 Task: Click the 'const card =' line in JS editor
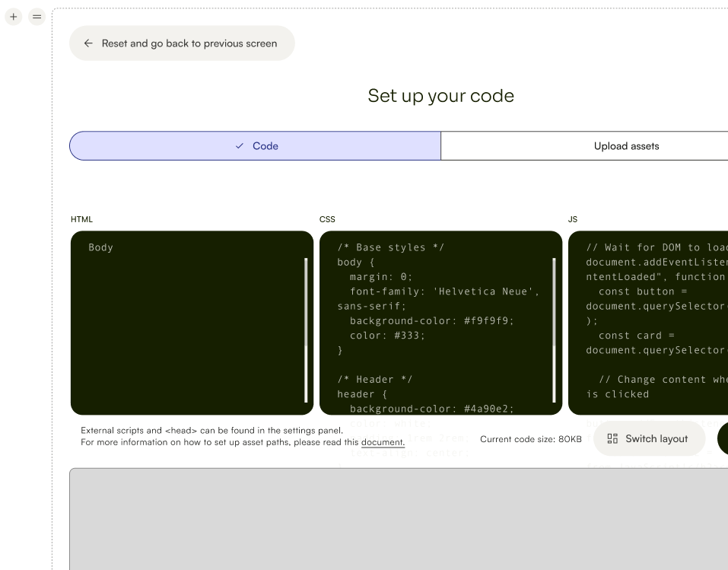[x=631, y=336]
